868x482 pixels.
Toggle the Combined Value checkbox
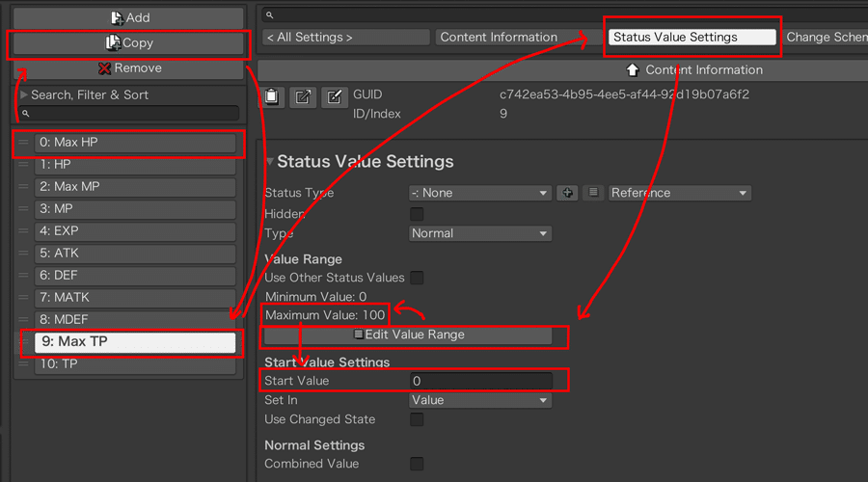[x=417, y=464]
